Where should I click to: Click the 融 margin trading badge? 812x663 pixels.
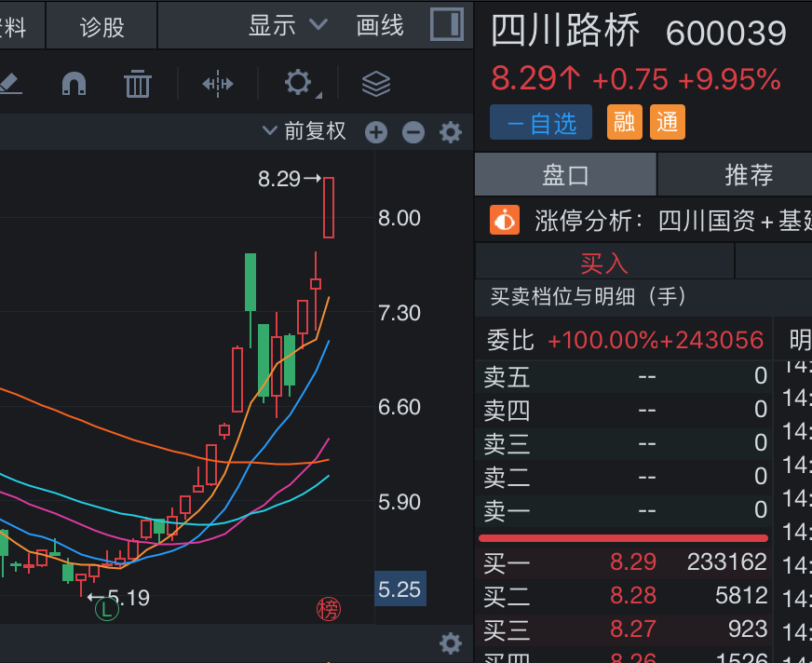[625, 122]
